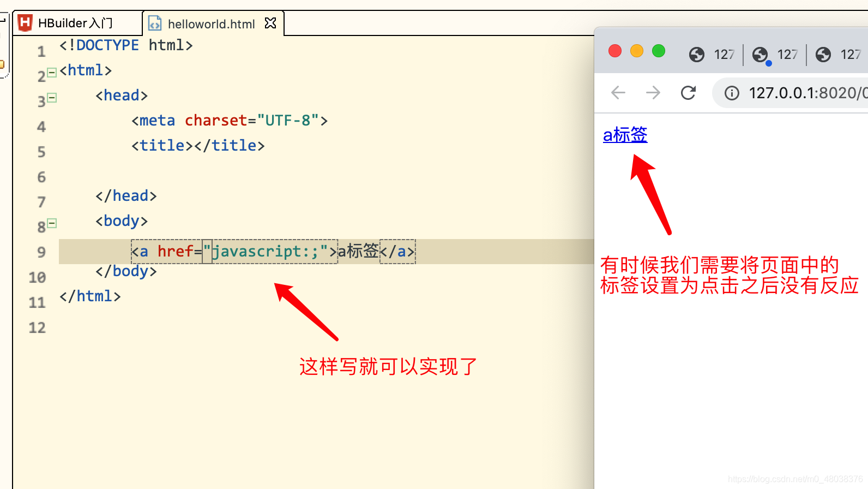Close the helloworld.html tab
Screen dimensions: 868x489
(270, 23)
